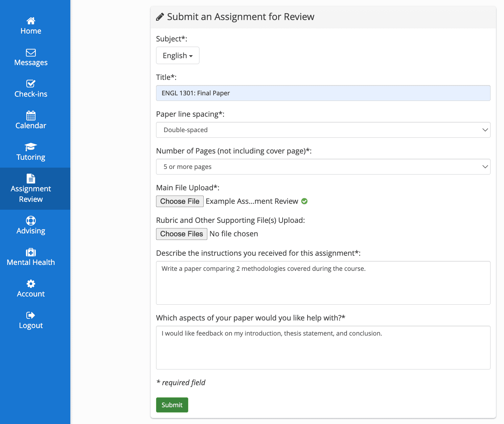Open the Advising lifebuoy icon
Image resolution: width=504 pixels, height=424 pixels.
pyautogui.click(x=31, y=221)
